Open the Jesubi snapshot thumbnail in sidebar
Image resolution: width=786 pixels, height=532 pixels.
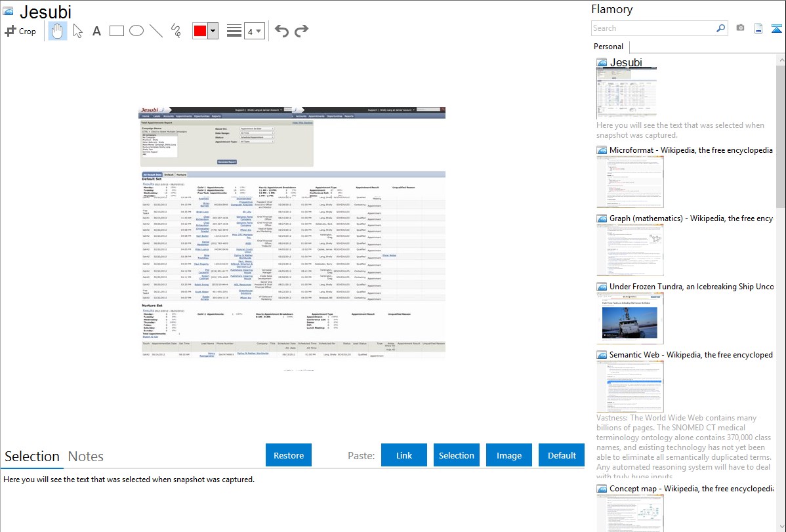click(x=627, y=94)
